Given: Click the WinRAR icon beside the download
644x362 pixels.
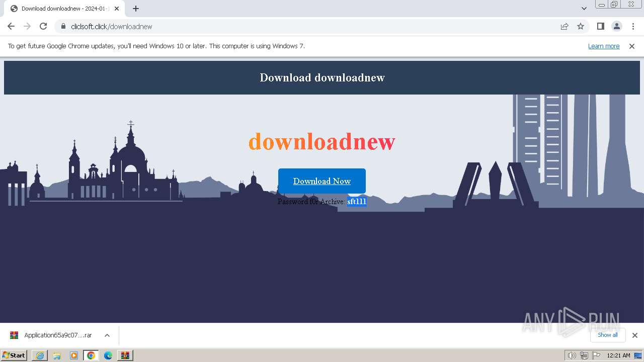Looking at the screenshot, I should (14, 335).
